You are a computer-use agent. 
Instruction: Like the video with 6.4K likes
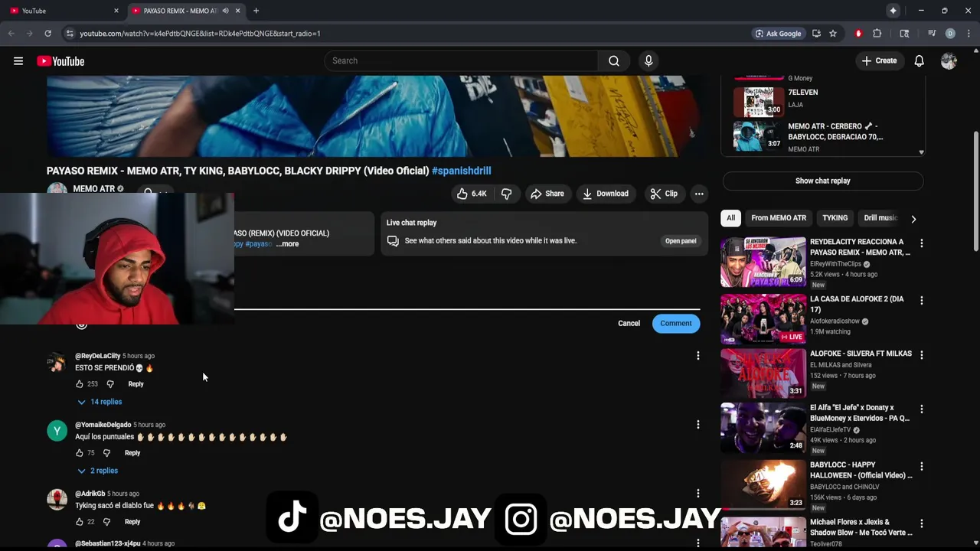click(x=471, y=194)
